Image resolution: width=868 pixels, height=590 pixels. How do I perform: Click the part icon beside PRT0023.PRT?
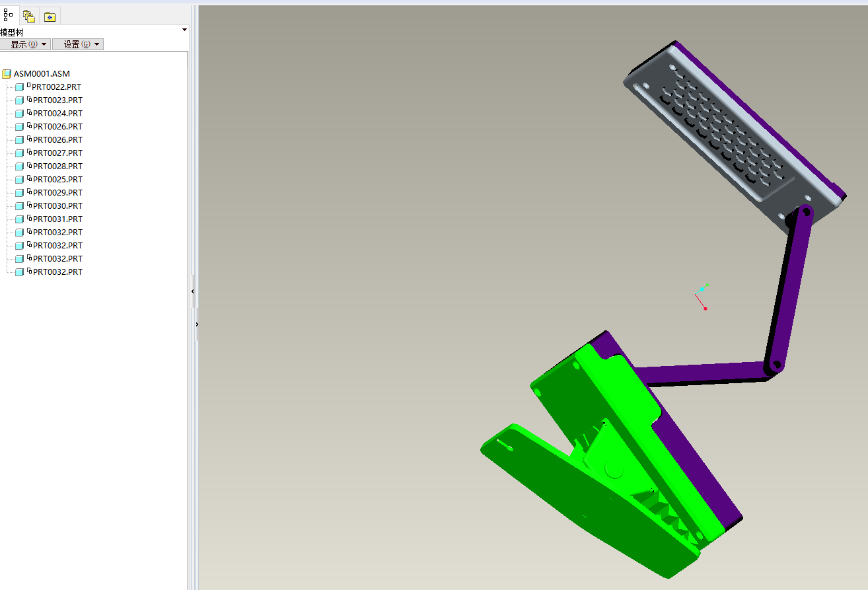pyautogui.click(x=19, y=100)
